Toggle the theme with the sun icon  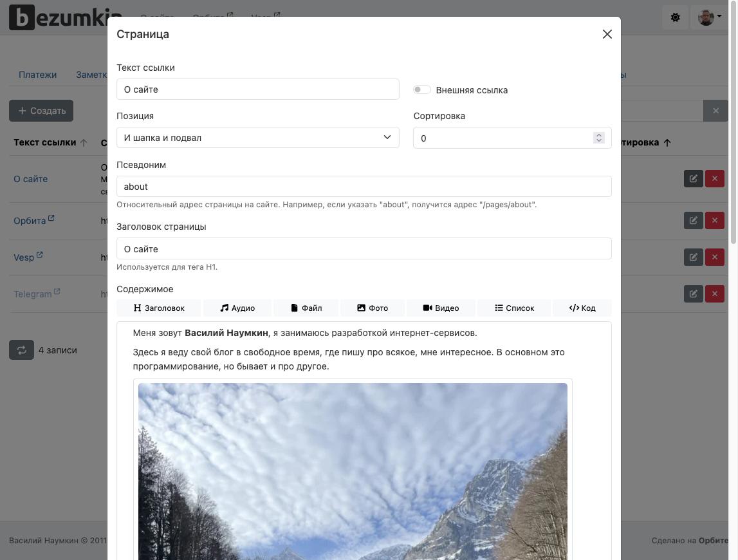(675, 17)
